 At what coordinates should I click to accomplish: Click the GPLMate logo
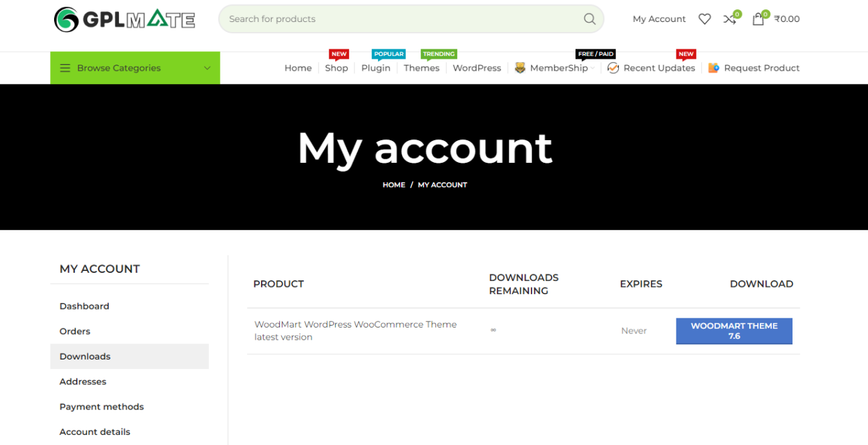point(124,19)
